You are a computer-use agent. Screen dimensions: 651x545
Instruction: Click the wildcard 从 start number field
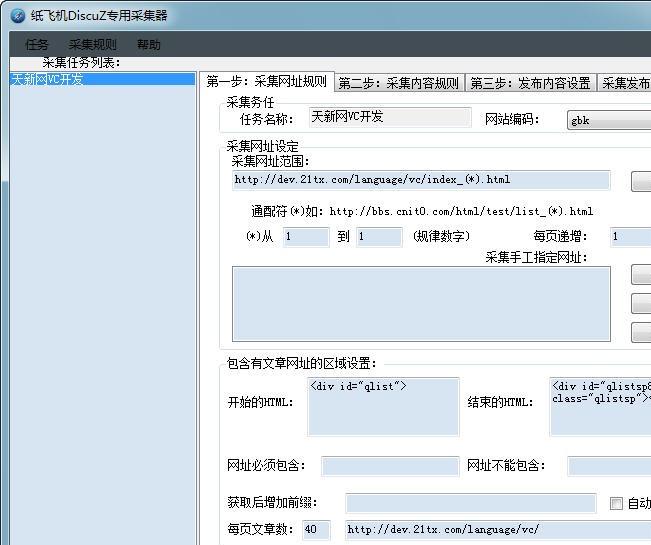[305, 237]
